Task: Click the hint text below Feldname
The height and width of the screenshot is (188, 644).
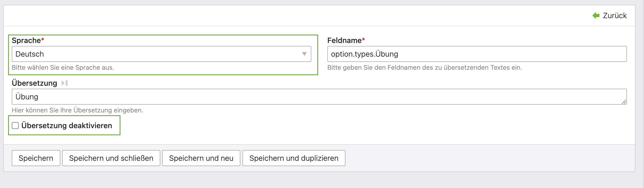Action: tap(424, 68)
